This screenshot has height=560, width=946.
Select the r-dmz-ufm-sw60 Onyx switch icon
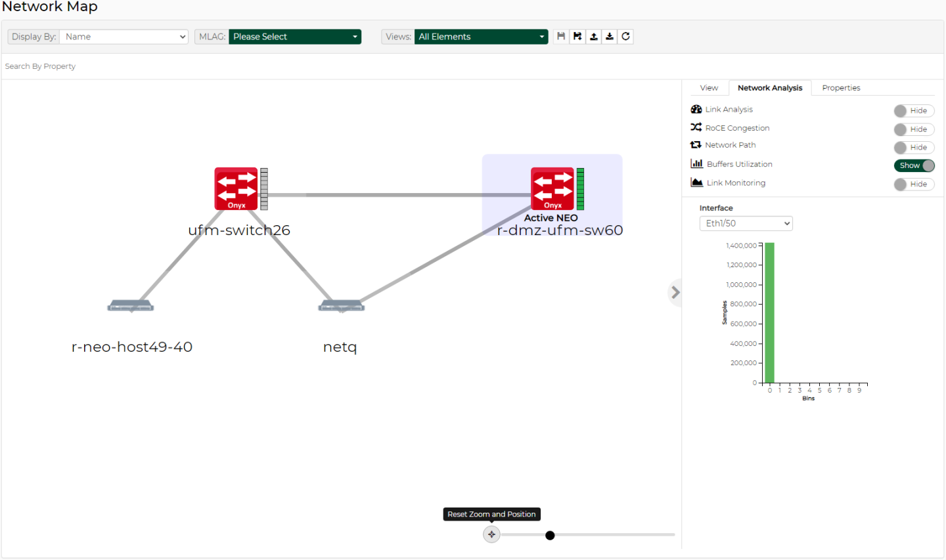tap(552, 188)
